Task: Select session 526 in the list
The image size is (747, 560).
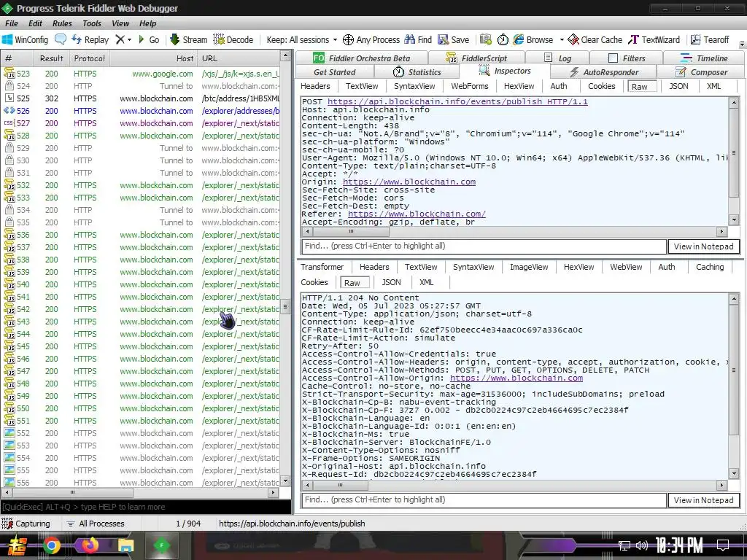Action: [142, 111]
